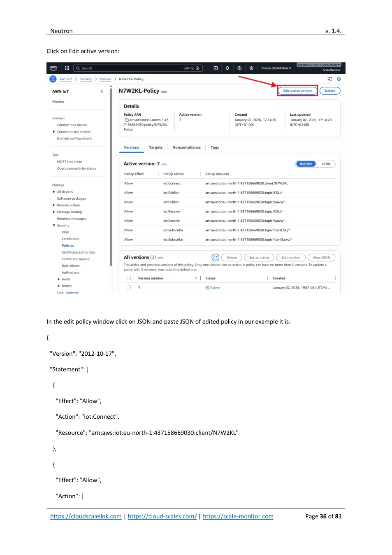Open Certificates in the Security sidebar
Image resolution: width=392 pixels, height=555 pixels.
coord(70,239)
